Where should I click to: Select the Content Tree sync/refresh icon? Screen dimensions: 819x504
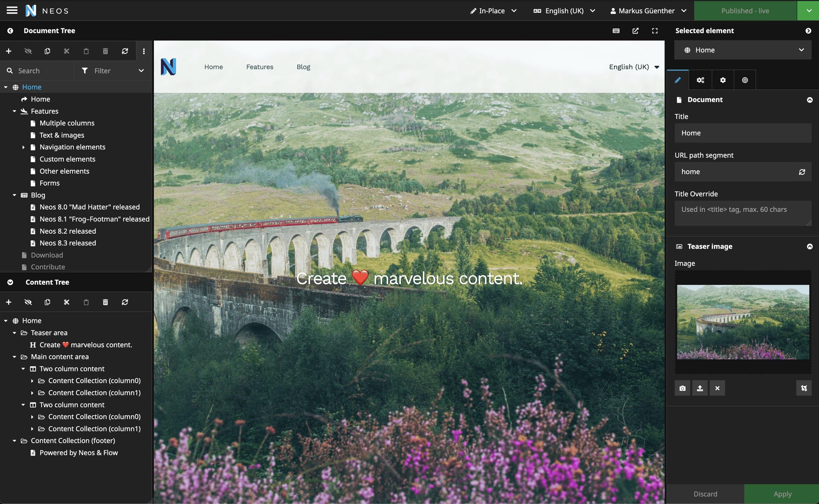click(125, 302)
